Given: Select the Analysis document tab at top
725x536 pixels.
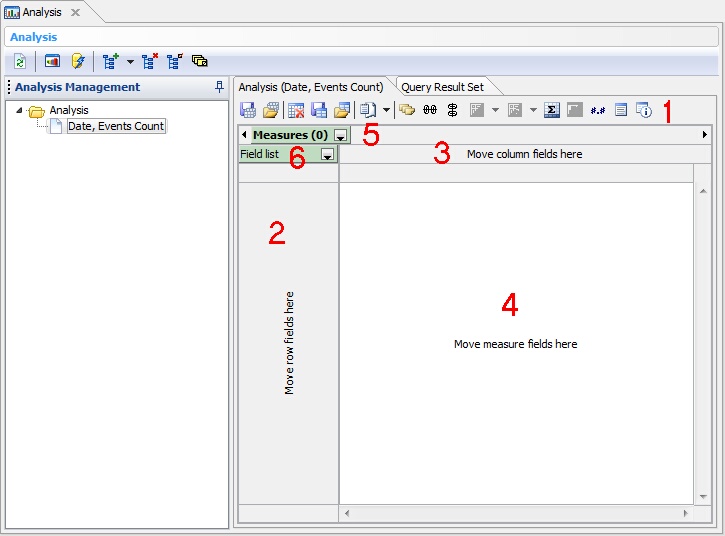Looking at the screenshot, I should click(42, 12).
